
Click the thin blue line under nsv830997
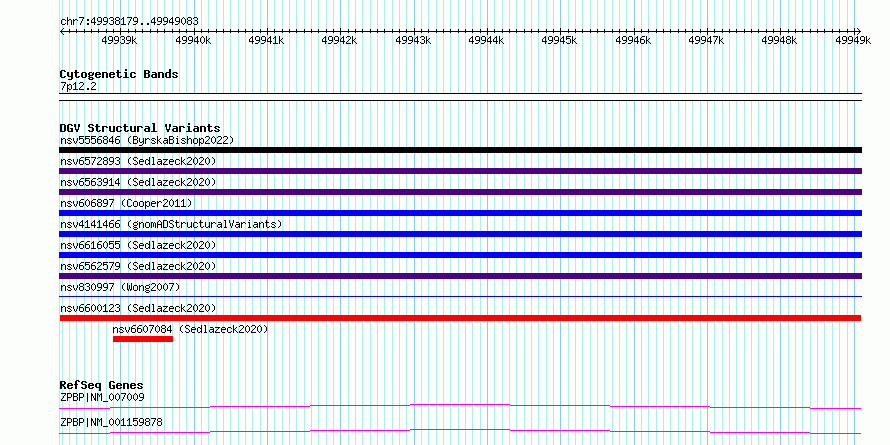click(460, 296)
